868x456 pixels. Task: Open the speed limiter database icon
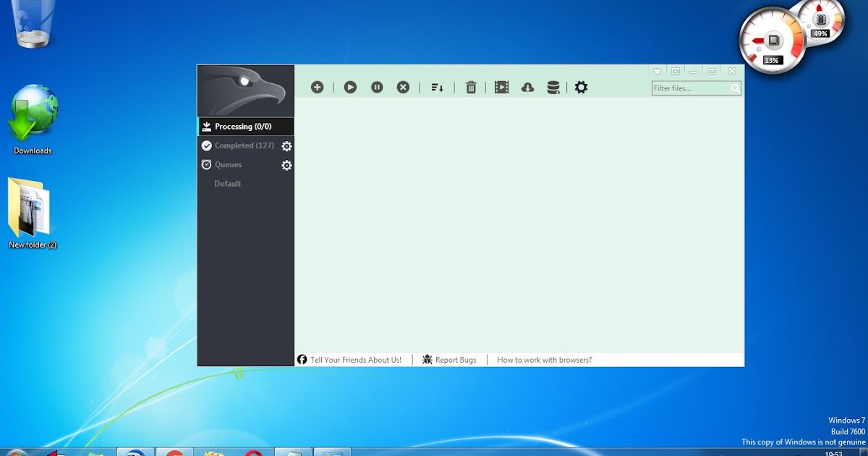(553, 86)
